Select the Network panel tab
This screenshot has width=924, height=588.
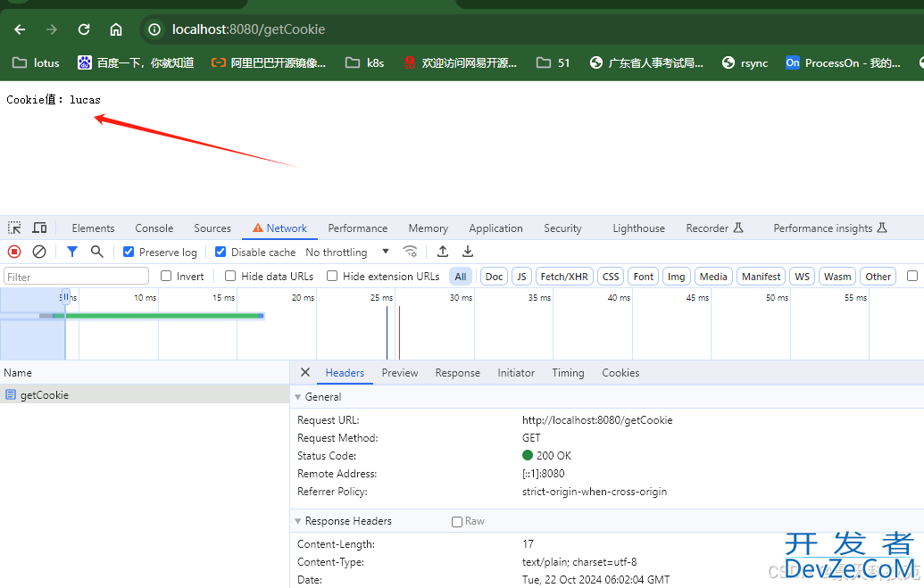(x=280, y=228)
